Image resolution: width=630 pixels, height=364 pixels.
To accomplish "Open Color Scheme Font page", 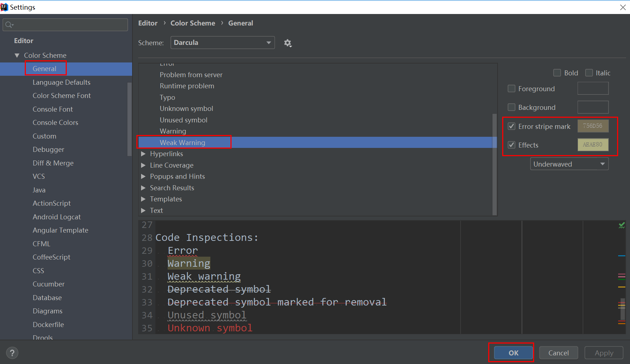I will [62, 96].
